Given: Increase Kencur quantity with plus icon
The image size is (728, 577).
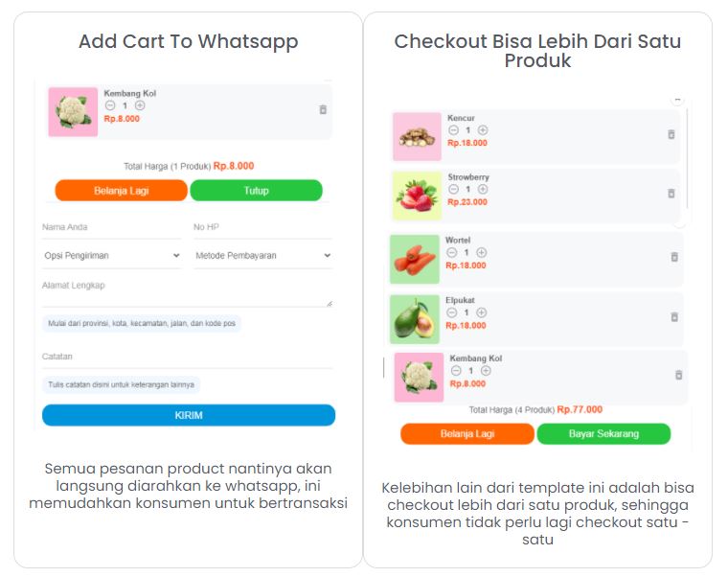Looking at the screenshot, I should pos(483,130).
